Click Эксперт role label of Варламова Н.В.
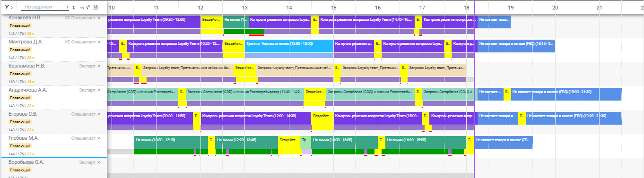This screenshot has width=644, height=178. click(x=87, y=66)
